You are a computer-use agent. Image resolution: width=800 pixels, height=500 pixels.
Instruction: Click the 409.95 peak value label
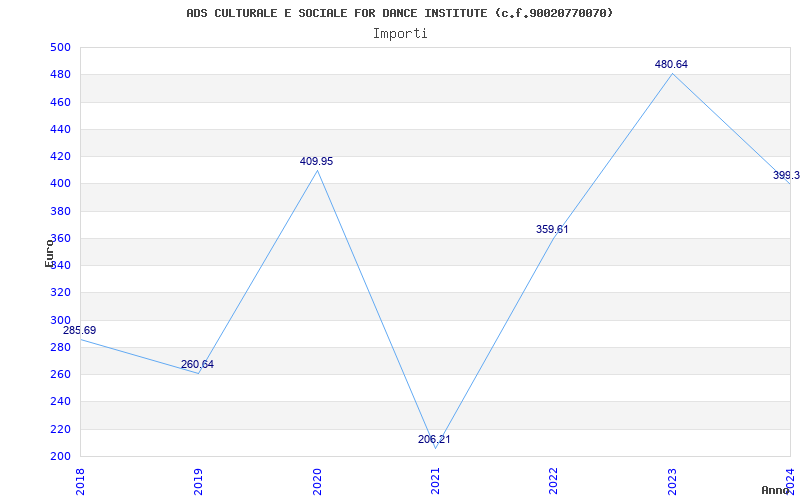[x=316, y=161]
